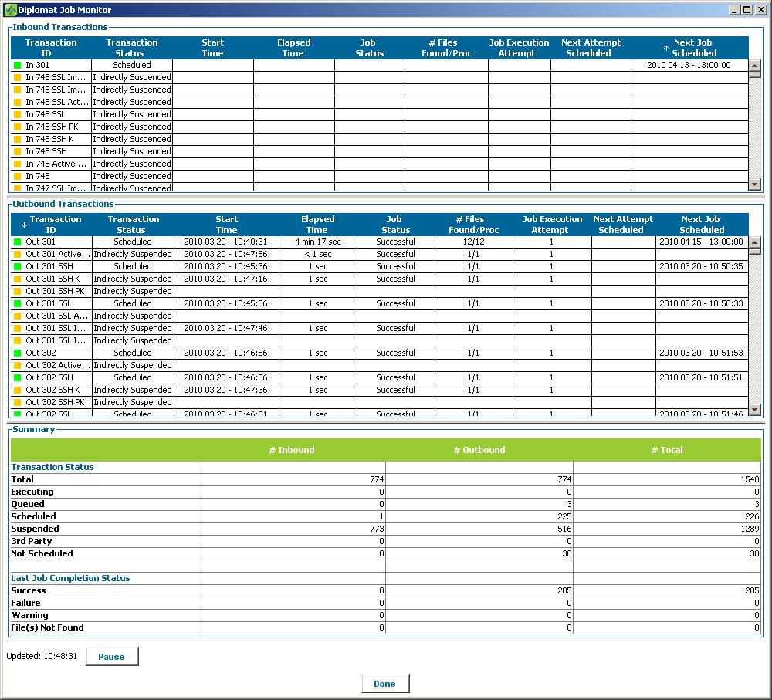Click the green status icon for Out 302
772x700 pixels.
point(18,353)
